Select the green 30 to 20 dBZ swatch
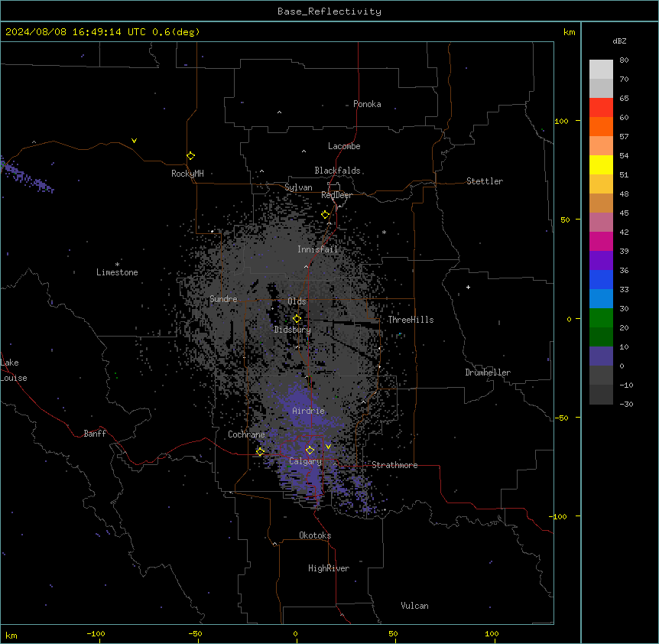This screenshot has height=644, width=659. 601,318
